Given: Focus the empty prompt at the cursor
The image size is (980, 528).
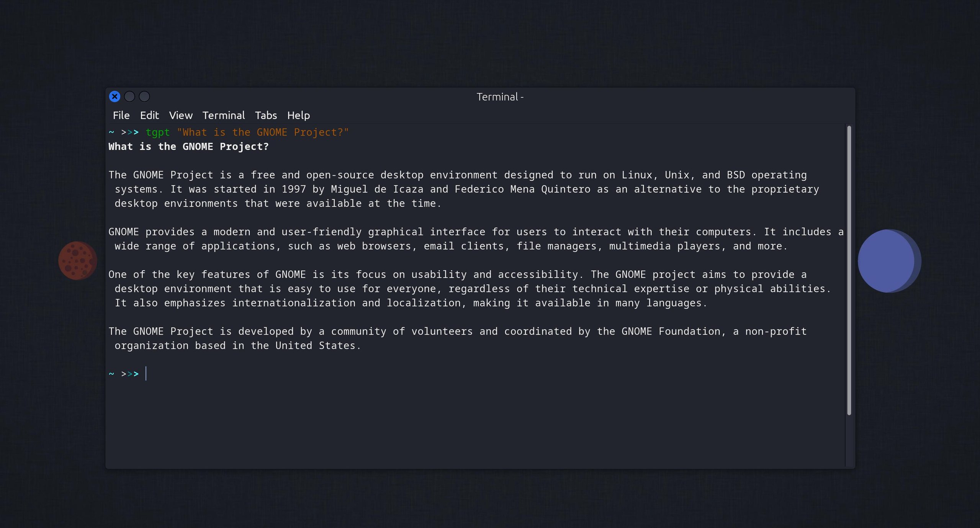Looking at the screenshot, I should point(146,374).
